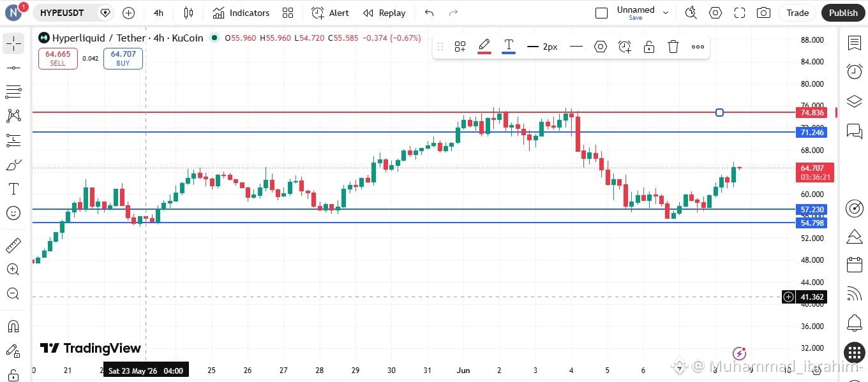This screenshot has height=382, width=868.
Task: Undo the last action
Action: coord(429,13)
